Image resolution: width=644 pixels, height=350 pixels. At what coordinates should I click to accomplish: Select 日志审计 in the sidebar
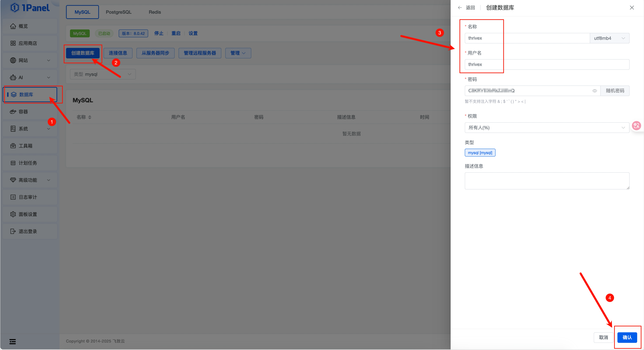point(30,197)
